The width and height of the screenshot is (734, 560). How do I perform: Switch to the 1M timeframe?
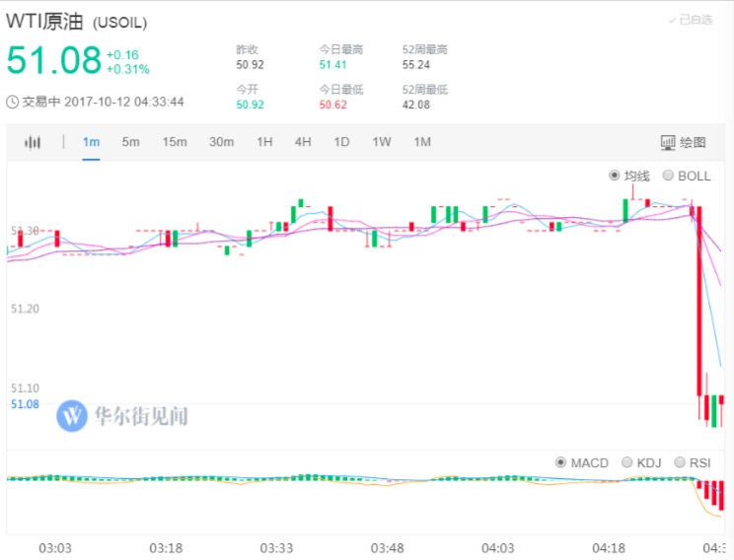click(422, 142)
